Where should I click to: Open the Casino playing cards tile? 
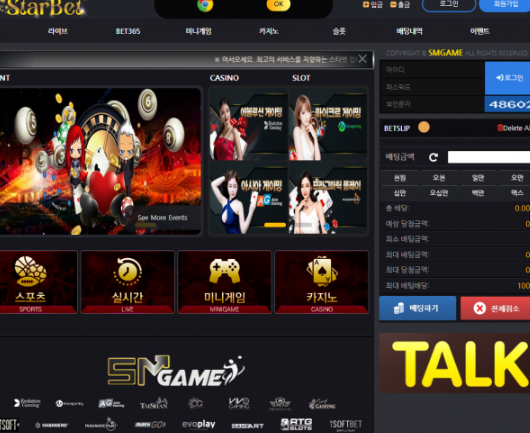click(x=321, y=282)
